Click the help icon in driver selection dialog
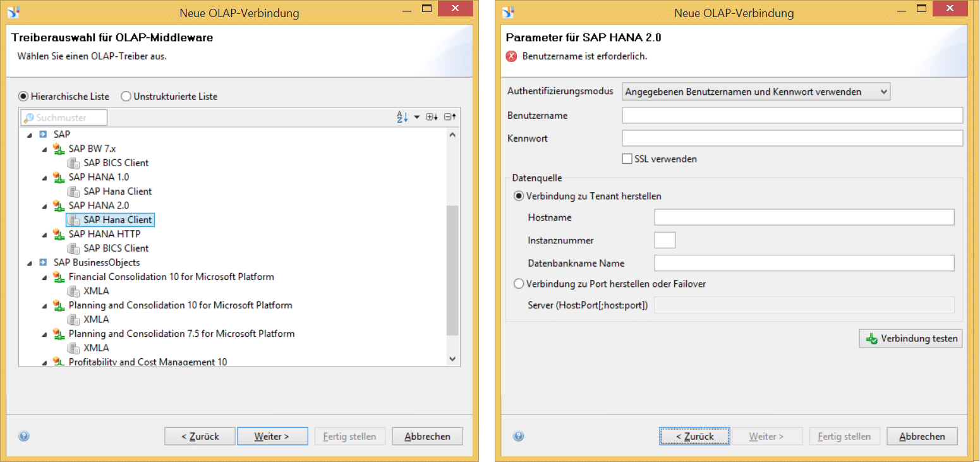This screenshot has width=980, height=462. pos(24,436)
